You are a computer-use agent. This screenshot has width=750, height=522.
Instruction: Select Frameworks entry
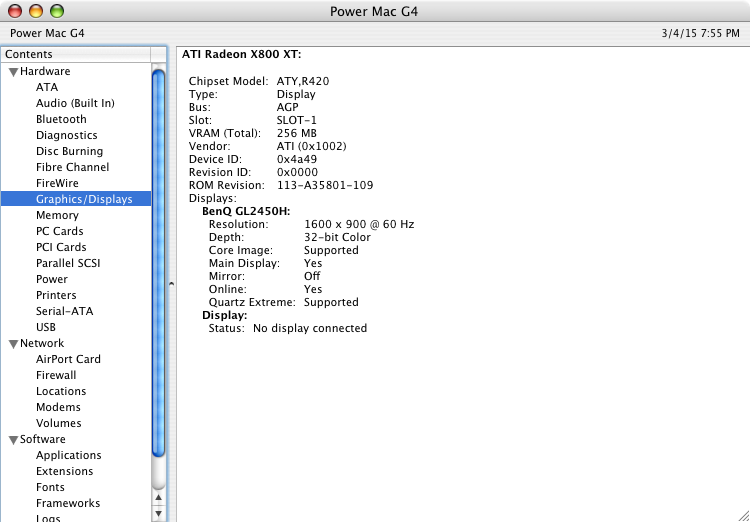pos(68,503)
